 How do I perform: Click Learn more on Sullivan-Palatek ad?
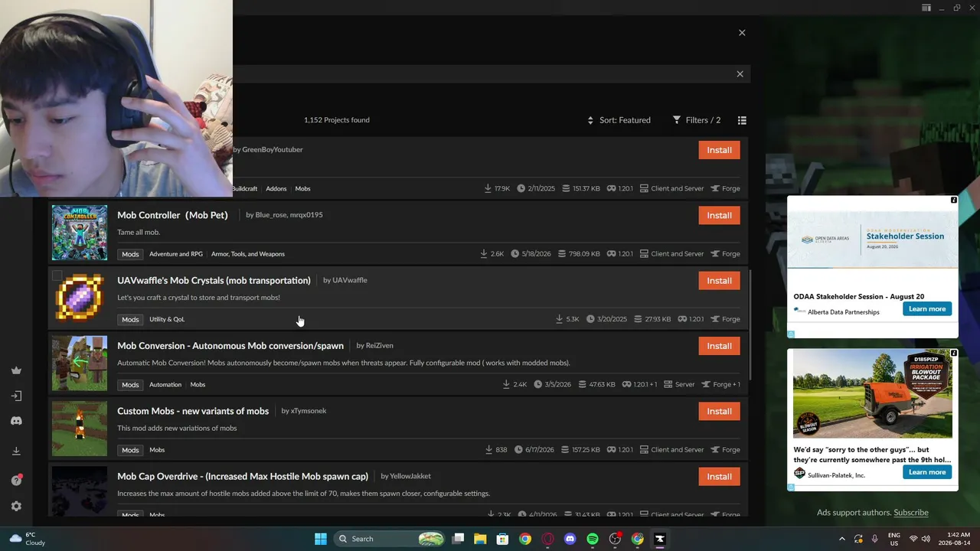pyautogui.click(x=927, y=472)
